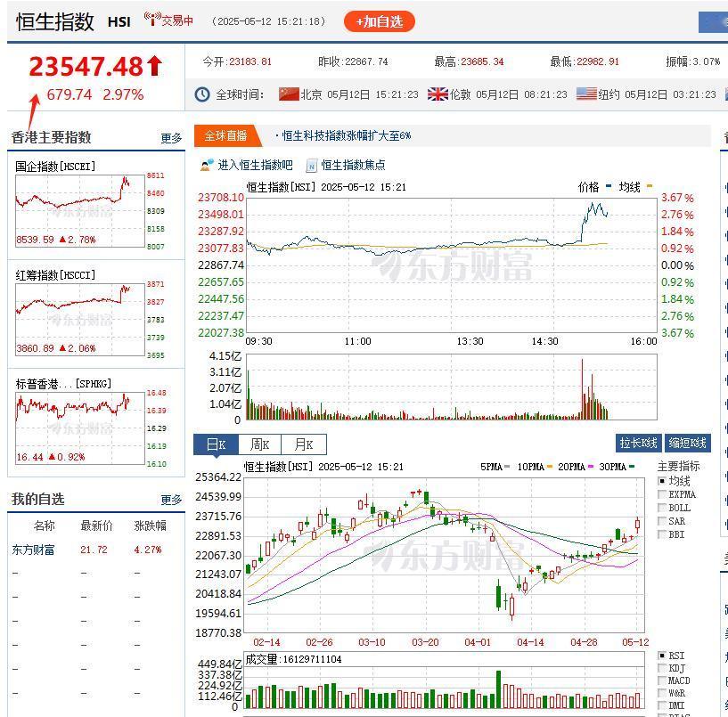728x717 pixels.
Task: Click the 最新价 column header
Action: coord(96,526)
